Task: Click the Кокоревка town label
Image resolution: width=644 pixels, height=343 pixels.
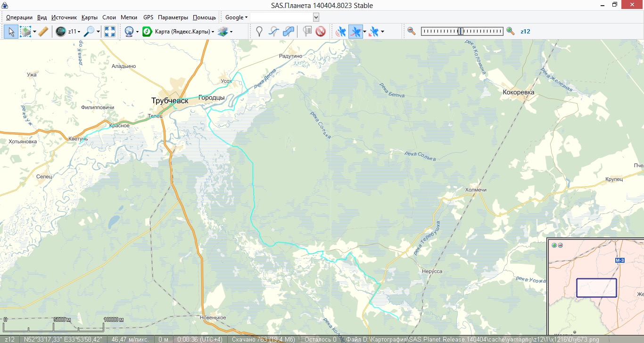Action: pos(519,92)
